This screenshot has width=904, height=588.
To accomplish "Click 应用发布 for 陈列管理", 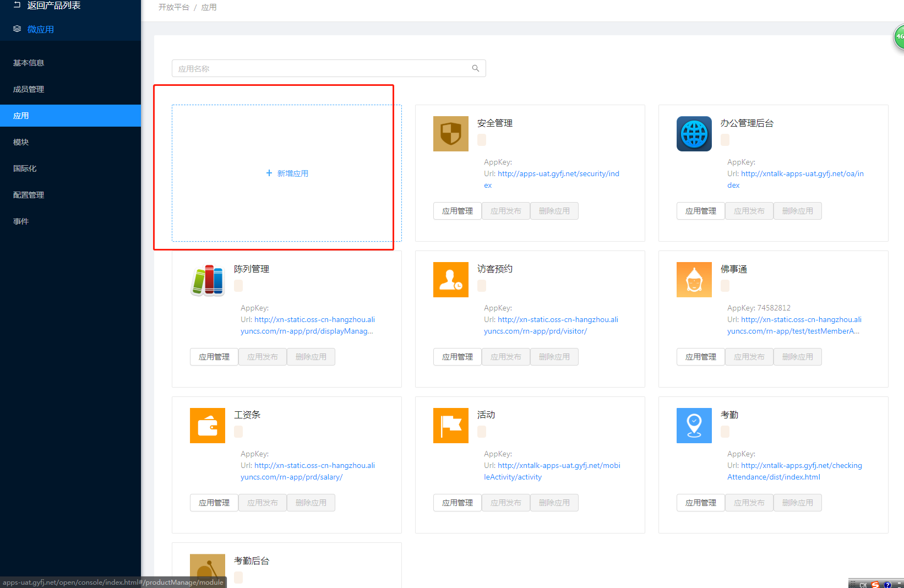I will [x=263, y=357].
